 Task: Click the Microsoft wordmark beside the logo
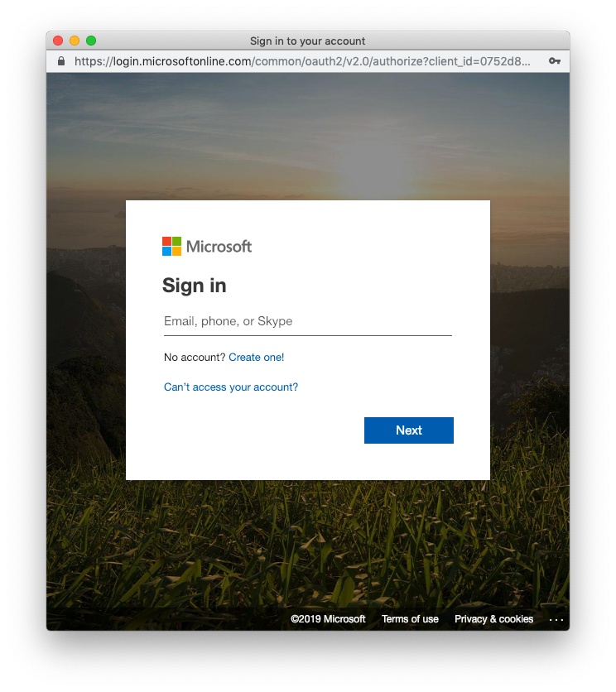tap(219, 246)
